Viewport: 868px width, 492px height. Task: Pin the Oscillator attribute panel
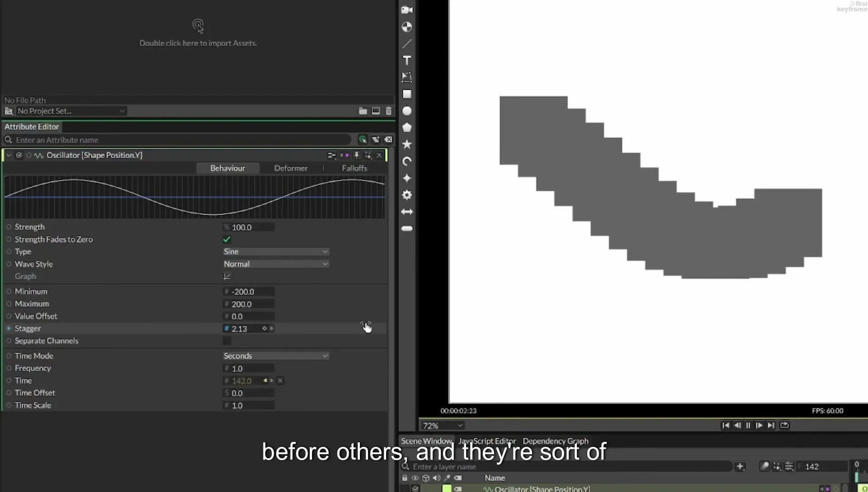coord(356,155)
